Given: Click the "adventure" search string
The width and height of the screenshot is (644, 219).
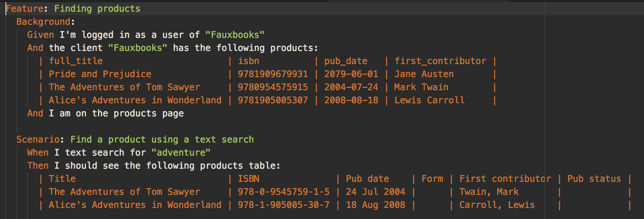Looking at the screenshot, I should tap(180, 153).
